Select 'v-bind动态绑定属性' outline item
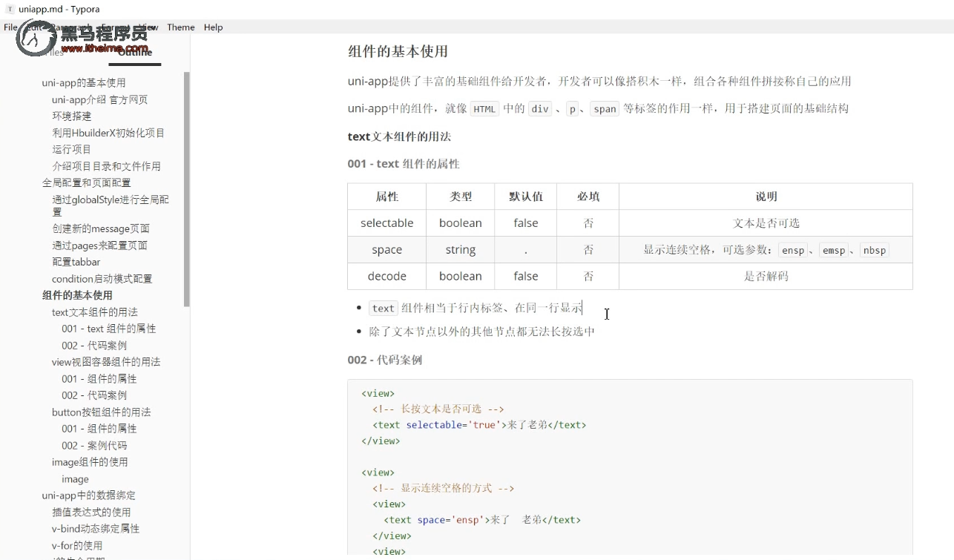The width and height of the screenshot is (954, 560). coord(96,529)
